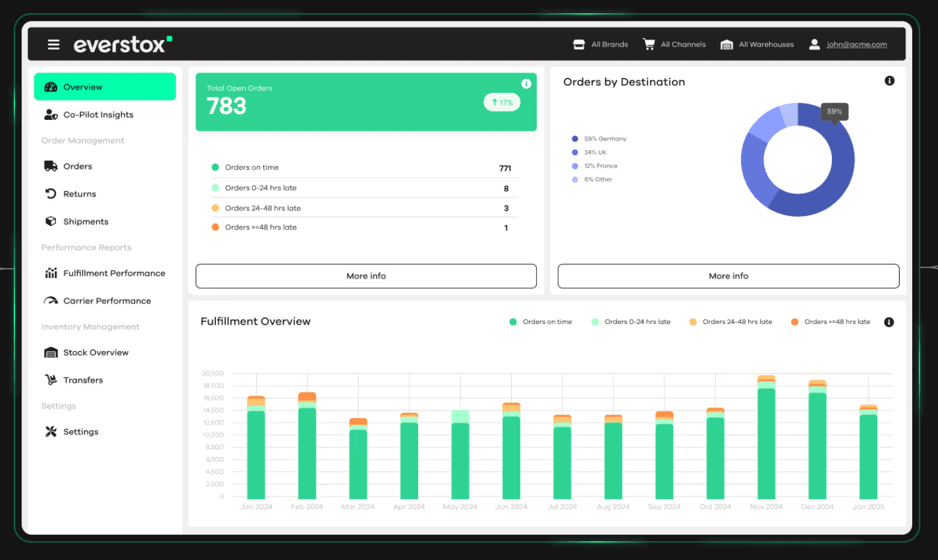938x560 pixels.
Task: Click info icon on Total Open Orders card
Action: click(526, 83)
